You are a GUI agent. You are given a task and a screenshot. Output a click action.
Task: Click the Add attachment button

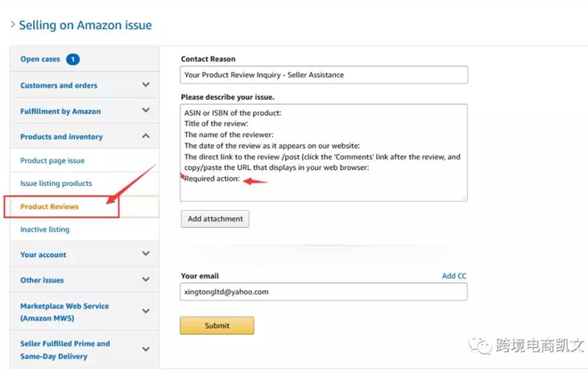215,218
